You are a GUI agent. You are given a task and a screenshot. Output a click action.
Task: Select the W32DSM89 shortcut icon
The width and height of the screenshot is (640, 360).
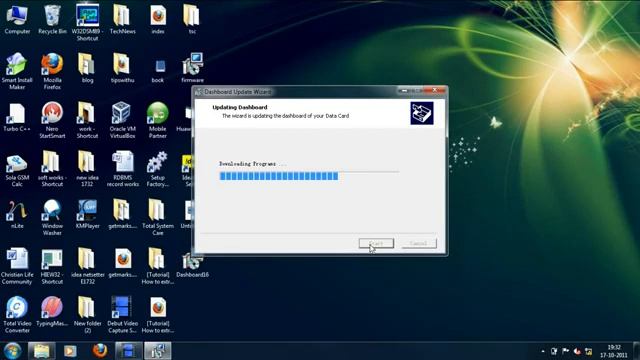[87, 22]
